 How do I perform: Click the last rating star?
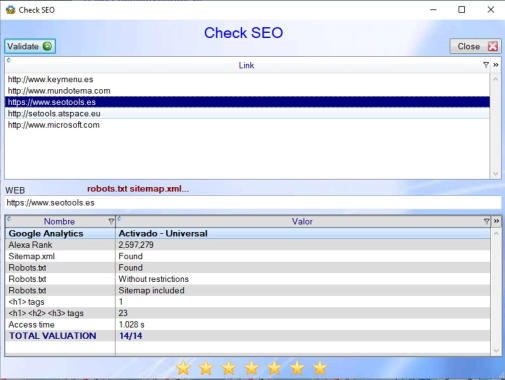click(320, 368)
